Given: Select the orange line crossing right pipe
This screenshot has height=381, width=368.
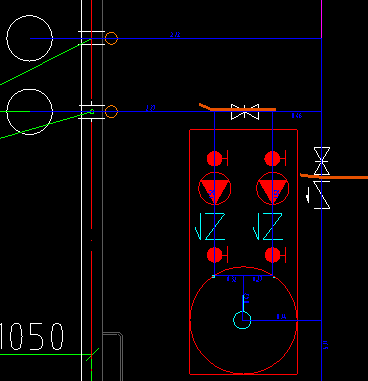Looking at the screenshot, I should pos(334,176).
